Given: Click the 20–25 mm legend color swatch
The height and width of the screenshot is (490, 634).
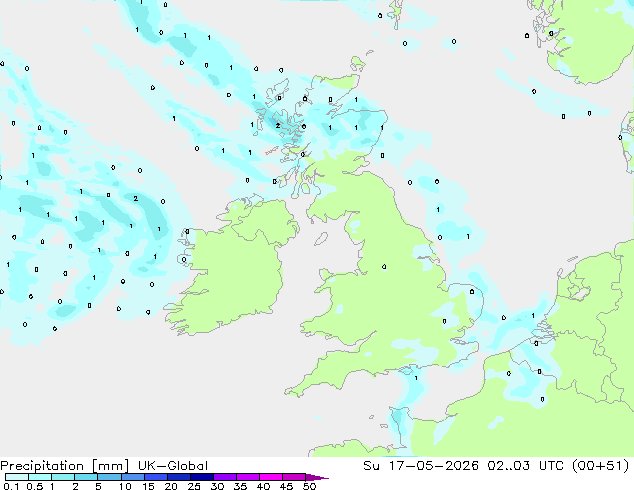Looking at the screenshot, I should [x=178, y=477].
